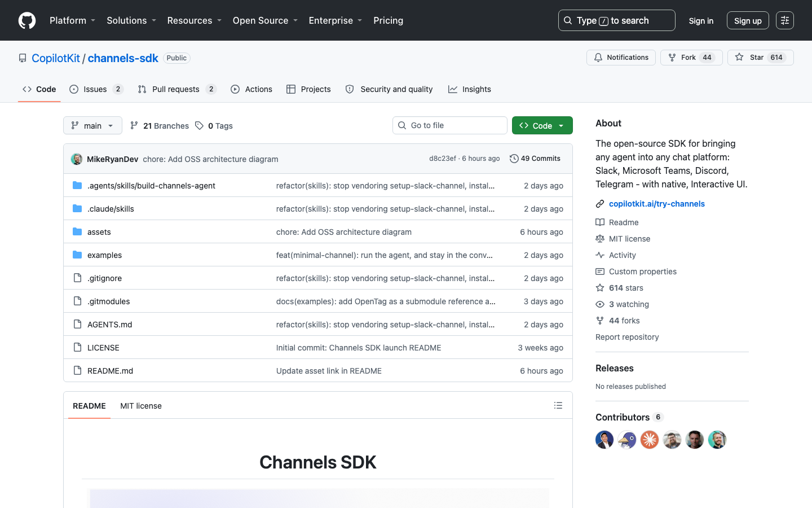The image size is (812, 508).
Task: Open the examples folder
Action: (104, 255)
